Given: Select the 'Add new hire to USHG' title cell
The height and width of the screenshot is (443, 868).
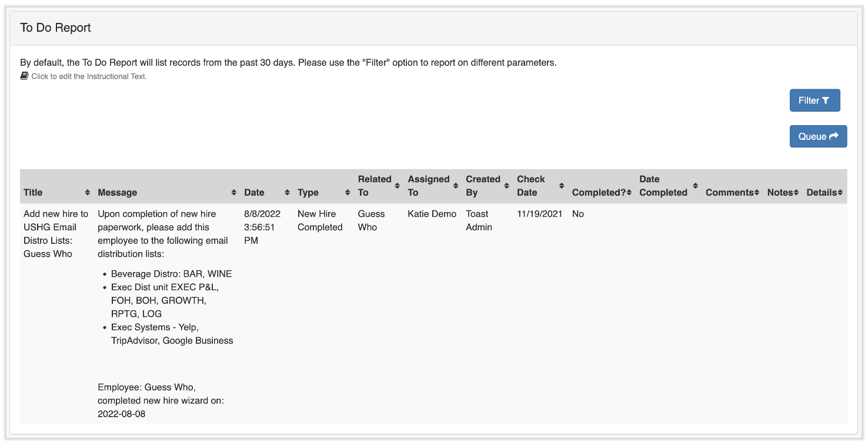Looking at the screenshot, I should (x=56, y=234).
